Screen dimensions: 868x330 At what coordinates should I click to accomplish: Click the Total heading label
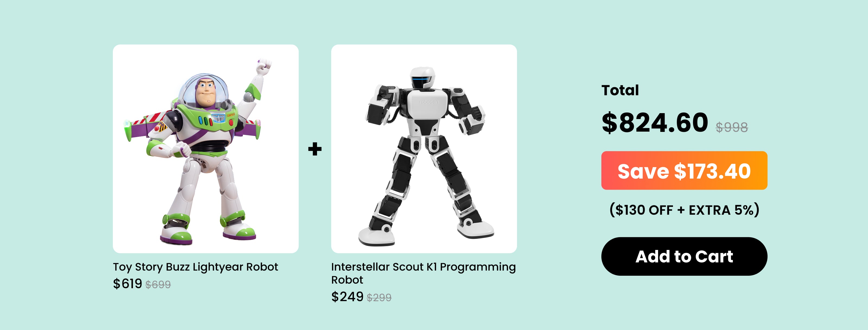[x=620, y=90]
